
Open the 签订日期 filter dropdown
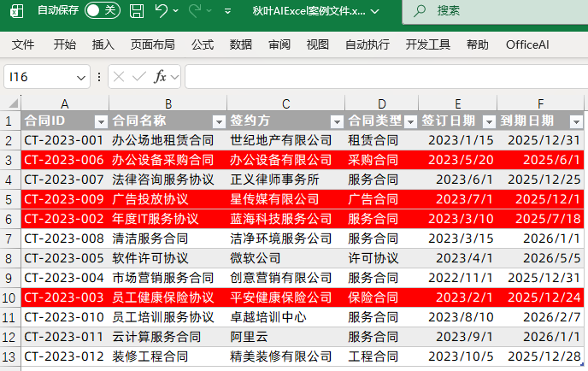(x=489, y=121)
